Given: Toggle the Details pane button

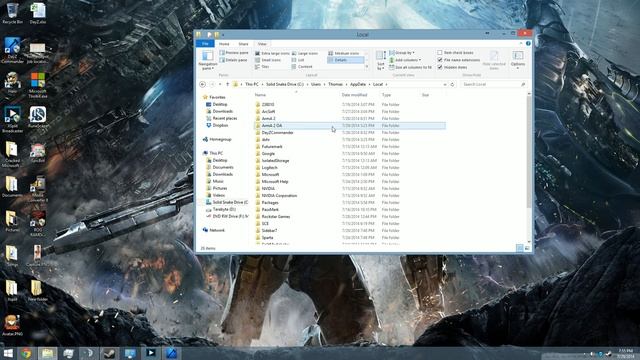Looking at the screenshot, I should [x=233, y=60].
